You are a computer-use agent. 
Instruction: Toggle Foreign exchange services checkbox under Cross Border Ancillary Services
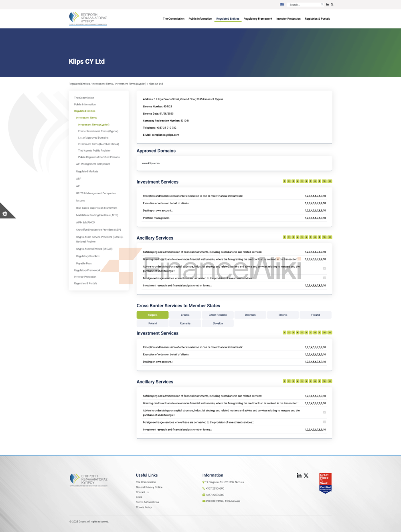click(x=324, y=422)
